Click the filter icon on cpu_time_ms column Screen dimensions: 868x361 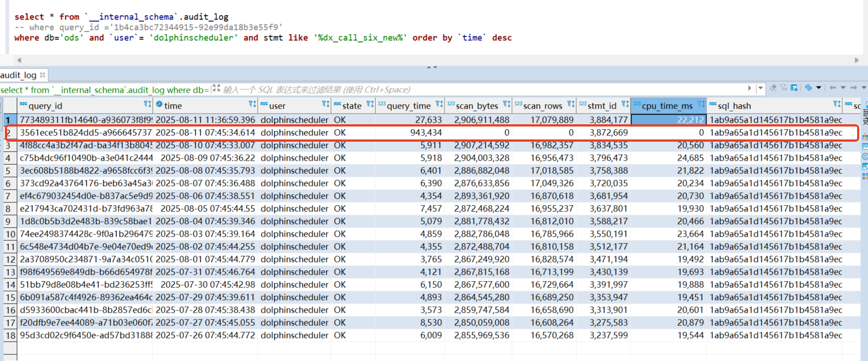(x=701, y=104)
